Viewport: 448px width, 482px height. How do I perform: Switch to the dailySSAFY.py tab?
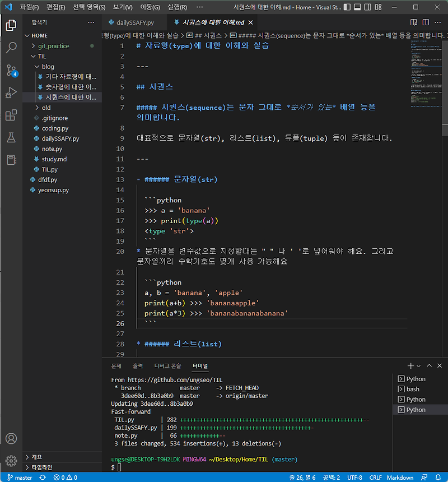(133, 23)
